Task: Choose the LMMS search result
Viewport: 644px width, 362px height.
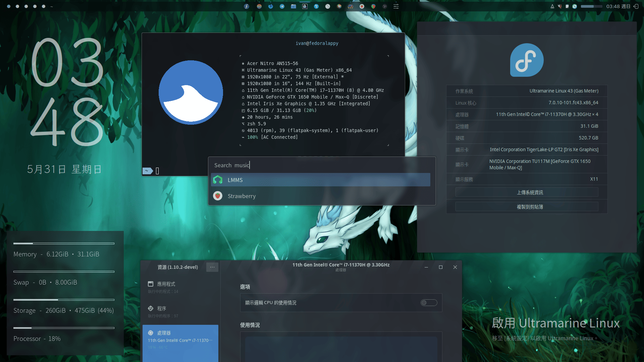Action: [x=321, y=180]
